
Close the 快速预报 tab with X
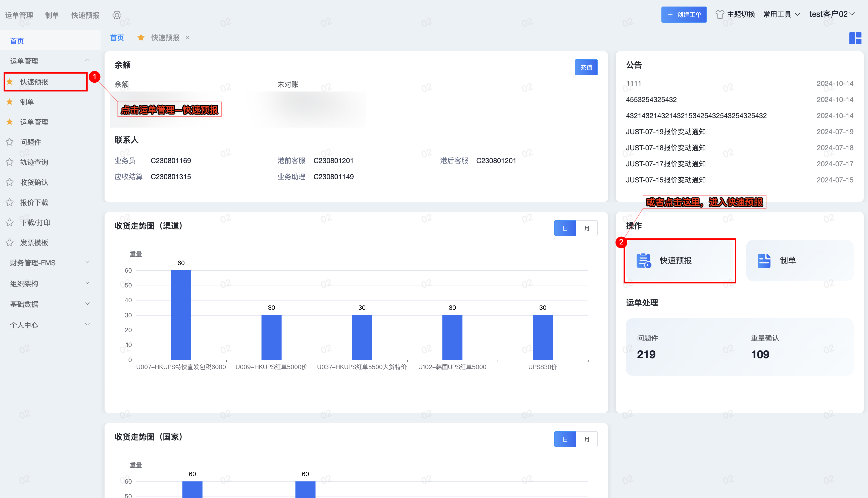click(187, 38)
